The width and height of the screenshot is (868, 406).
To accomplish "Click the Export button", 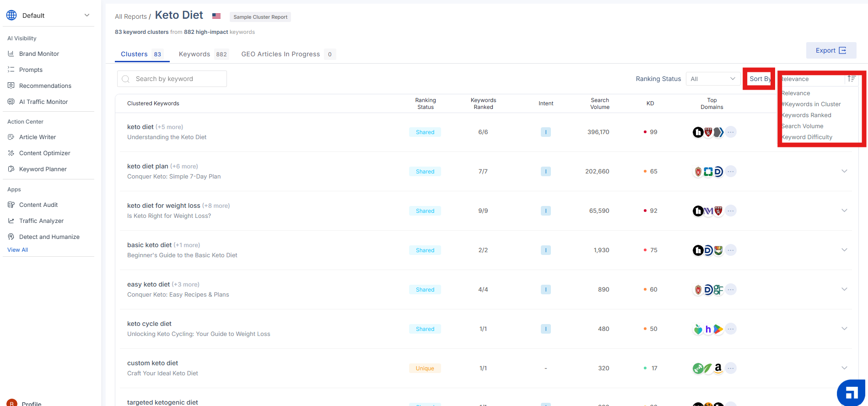I will click(x=830, y=50).
